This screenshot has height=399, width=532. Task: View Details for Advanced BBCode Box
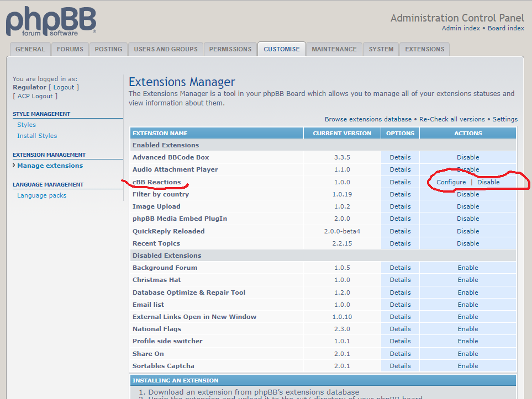(x=400, y=157)
